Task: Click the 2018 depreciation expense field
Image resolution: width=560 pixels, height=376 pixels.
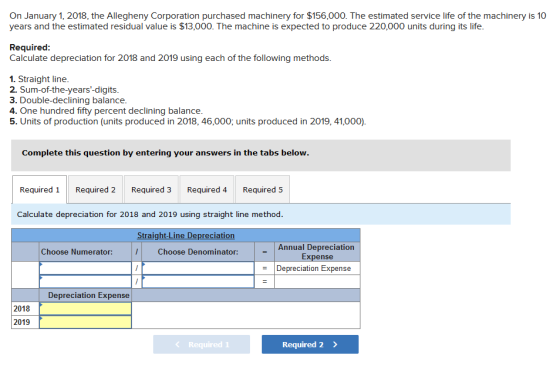Action: 85,309
